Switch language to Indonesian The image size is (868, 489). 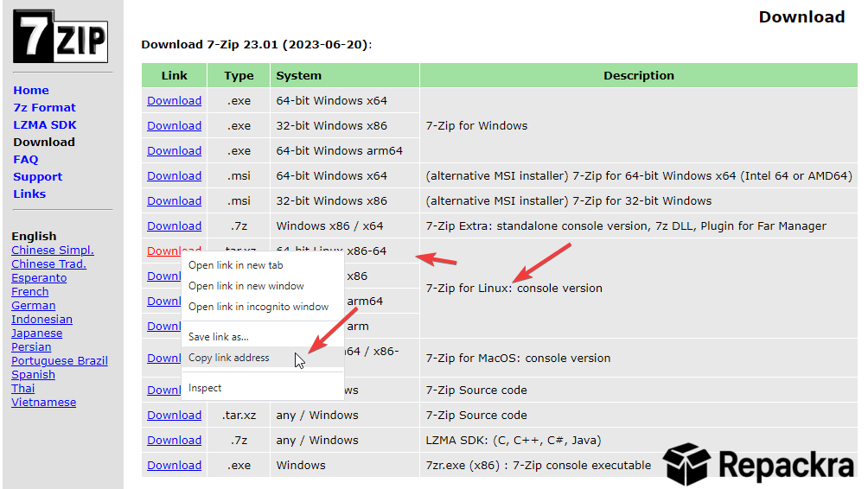click(41, 319)
